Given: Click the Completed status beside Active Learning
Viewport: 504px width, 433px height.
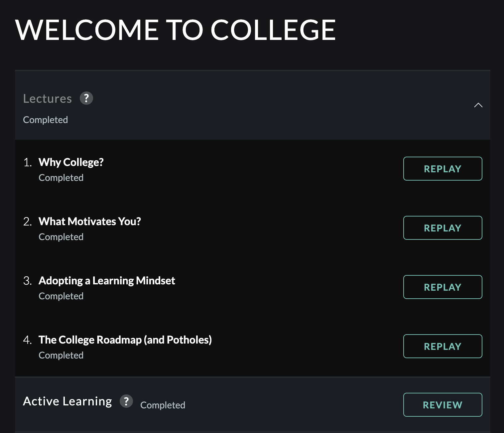Looking at the screenshot, I should pos(163,405).
